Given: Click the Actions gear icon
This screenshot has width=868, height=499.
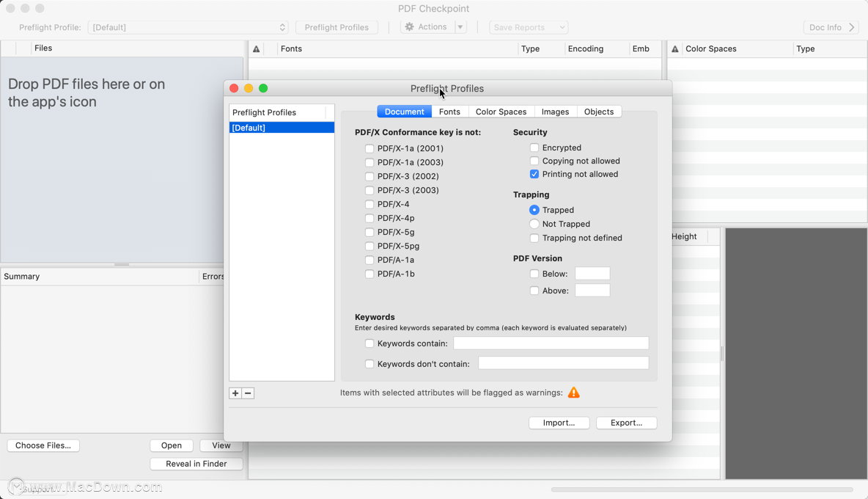Looking at the screenshot, I should tap(410, 26).
